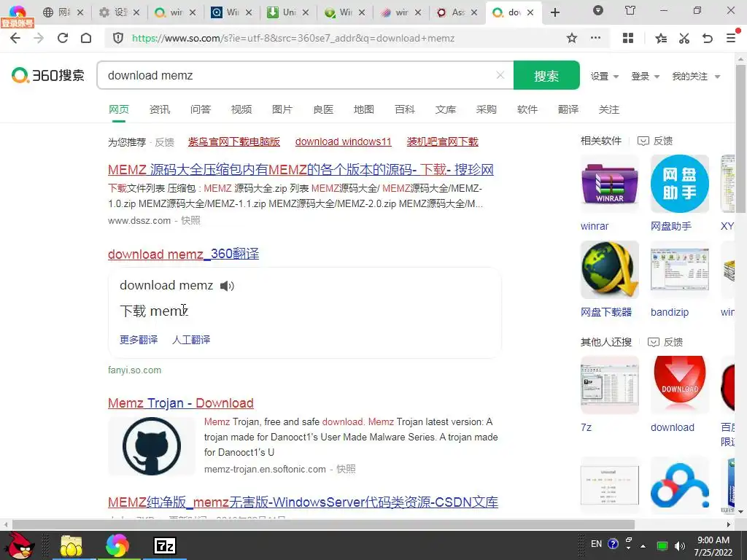Image resolution: width=747 pixels, height=560 pixels.
Task: Expand the 我的关注 dropdown
Action: 695,76
